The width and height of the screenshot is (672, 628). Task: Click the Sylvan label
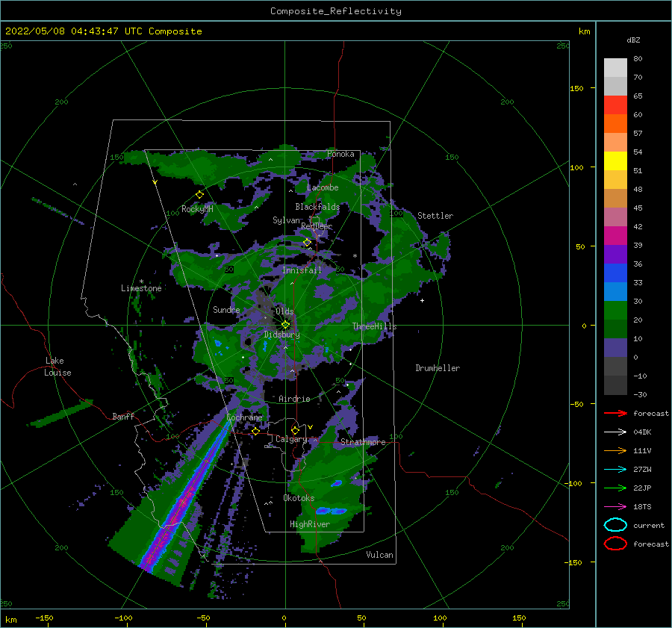click(x=286, y=220)
